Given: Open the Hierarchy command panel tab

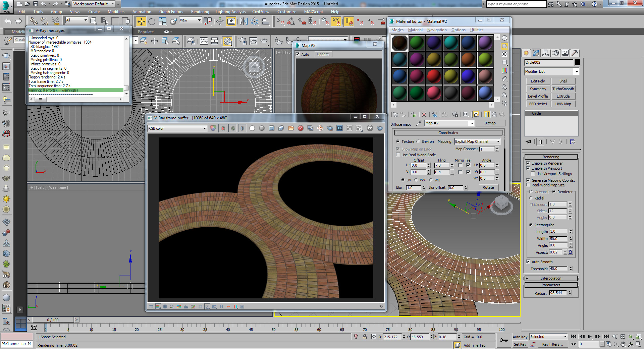Looking at the screenshot, I should coord(545,53).
